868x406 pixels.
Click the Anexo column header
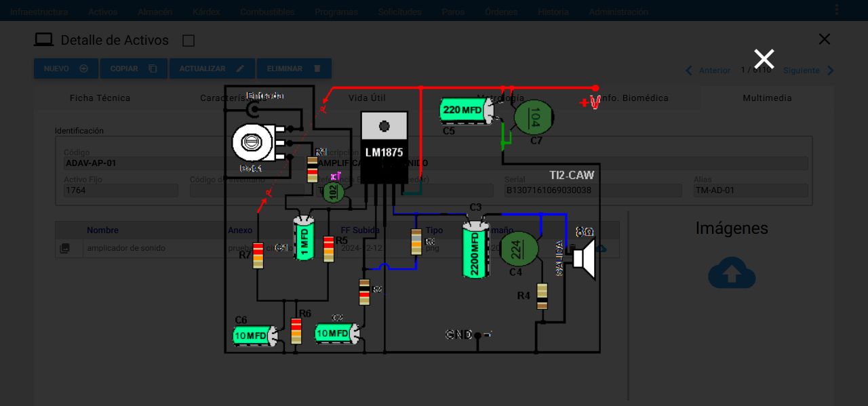(240, 230)
